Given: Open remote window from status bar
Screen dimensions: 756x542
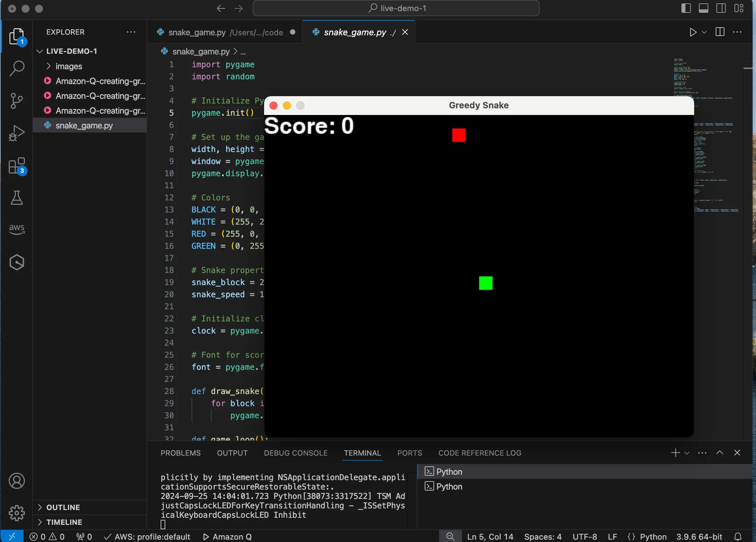Looking at the screenshot, I should point(12,537).
